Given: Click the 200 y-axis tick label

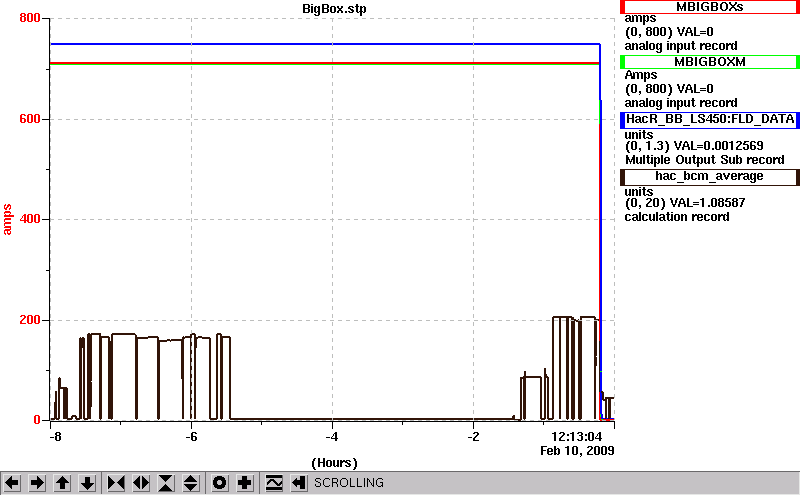Looking at the screenshot, I should tap(30, 320).
